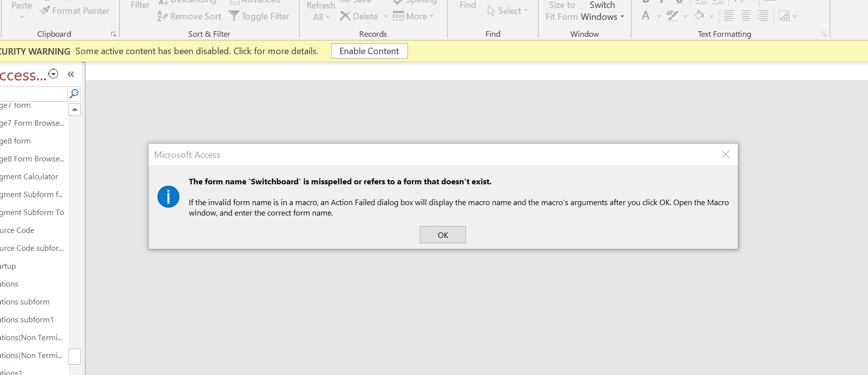Click the align right icon
This screenshot has height=375, width=868.
tap(763, 16)
